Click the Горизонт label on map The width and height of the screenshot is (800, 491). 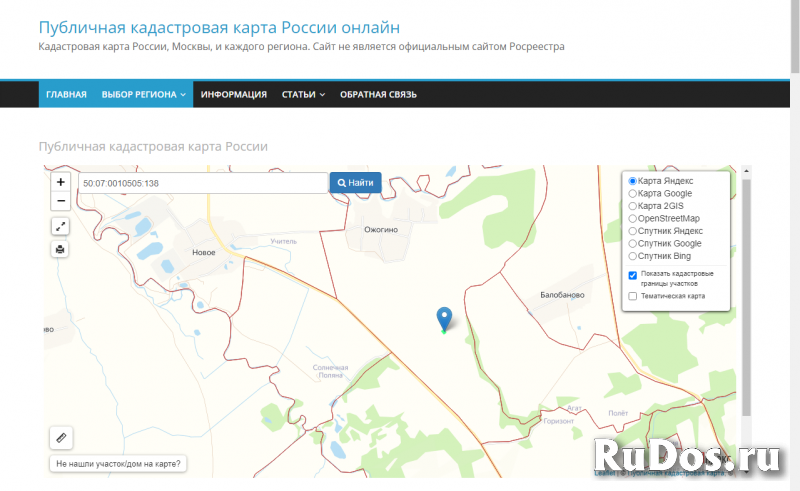(559, 421)
